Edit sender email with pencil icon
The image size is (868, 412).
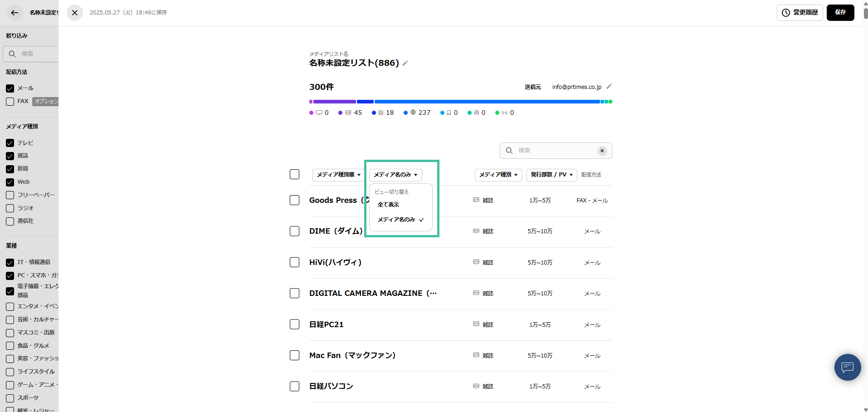pos(609,87)
